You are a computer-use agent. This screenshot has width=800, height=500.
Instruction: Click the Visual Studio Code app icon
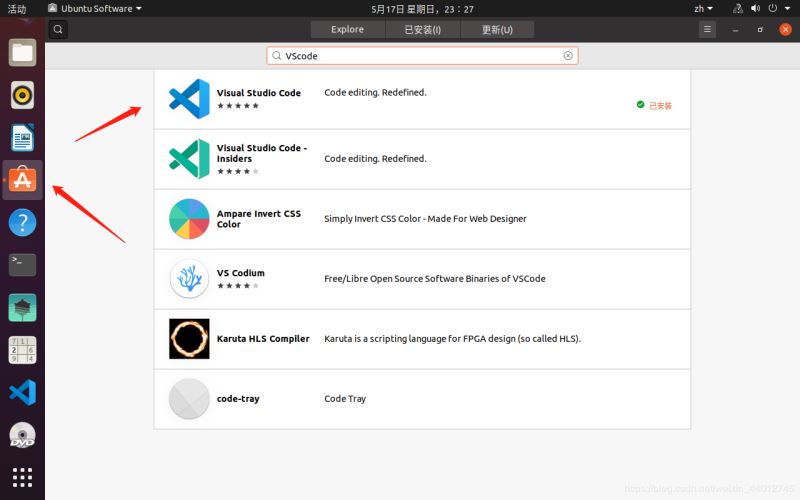click(x=189, y=99)
